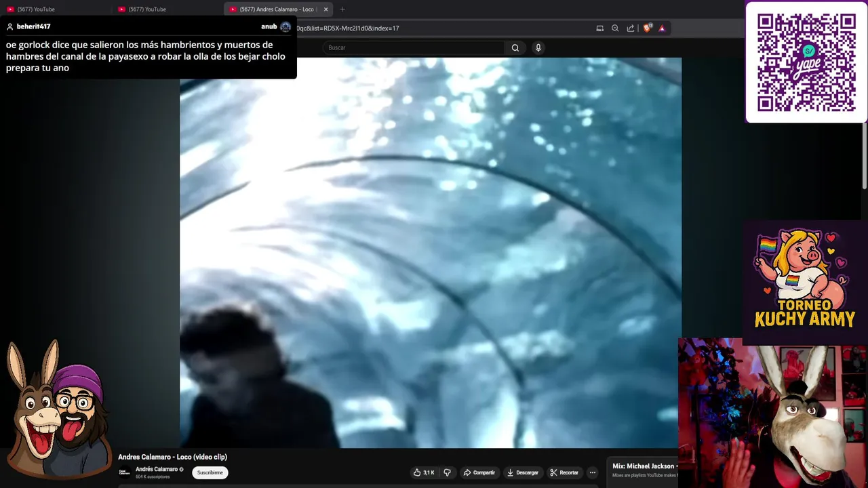Click the install/cast screen icon in address bar
This screenshot has height=488, width=868.
(x=600, y=28)
